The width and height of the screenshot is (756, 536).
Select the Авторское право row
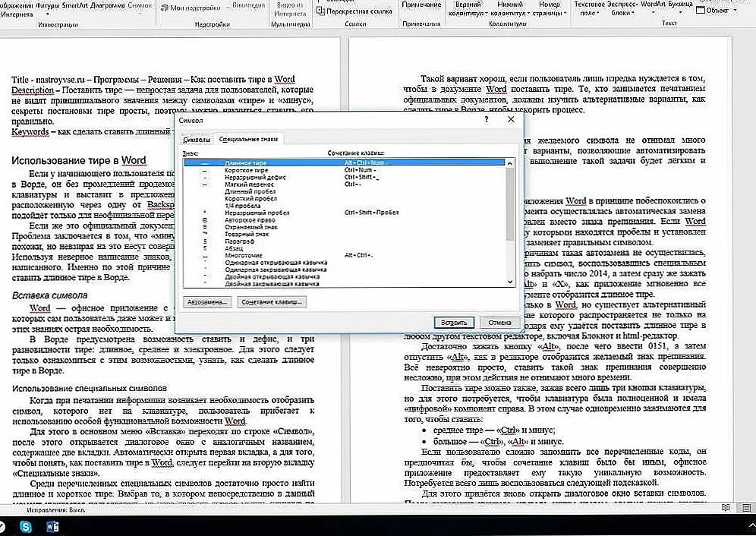345,220
